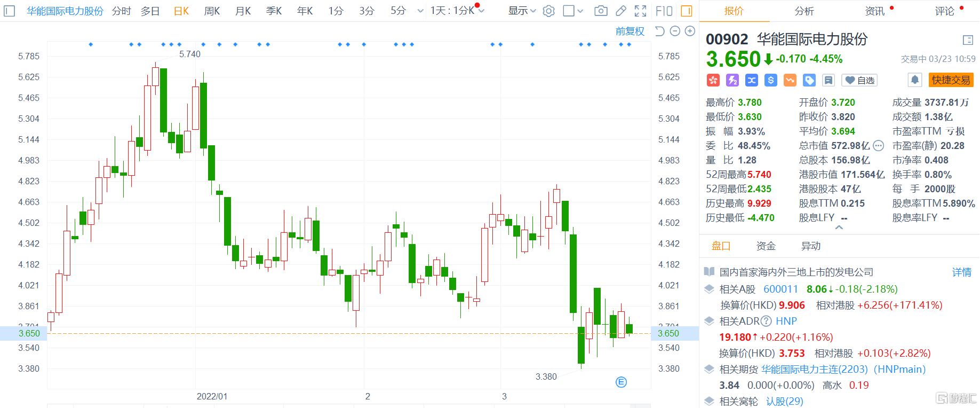
Task: Switch to 周K weekly chart tab
Action: tap(212, 11)
